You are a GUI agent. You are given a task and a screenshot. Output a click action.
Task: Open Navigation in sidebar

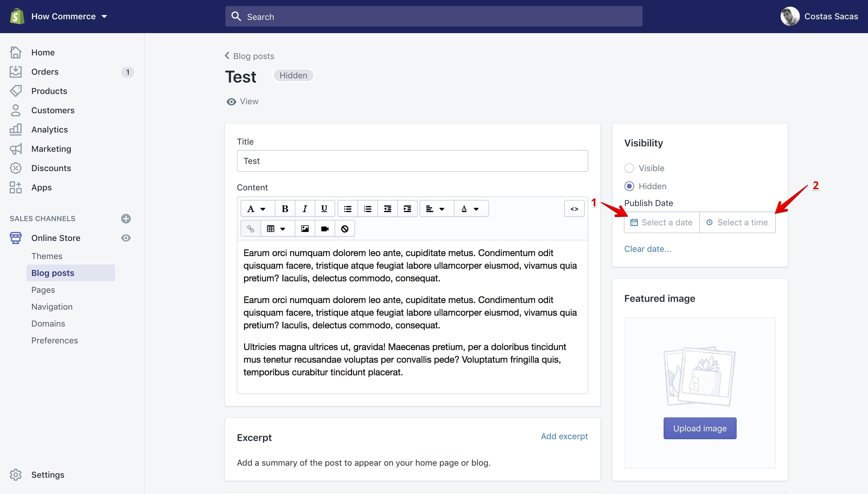tap(52, 306)
